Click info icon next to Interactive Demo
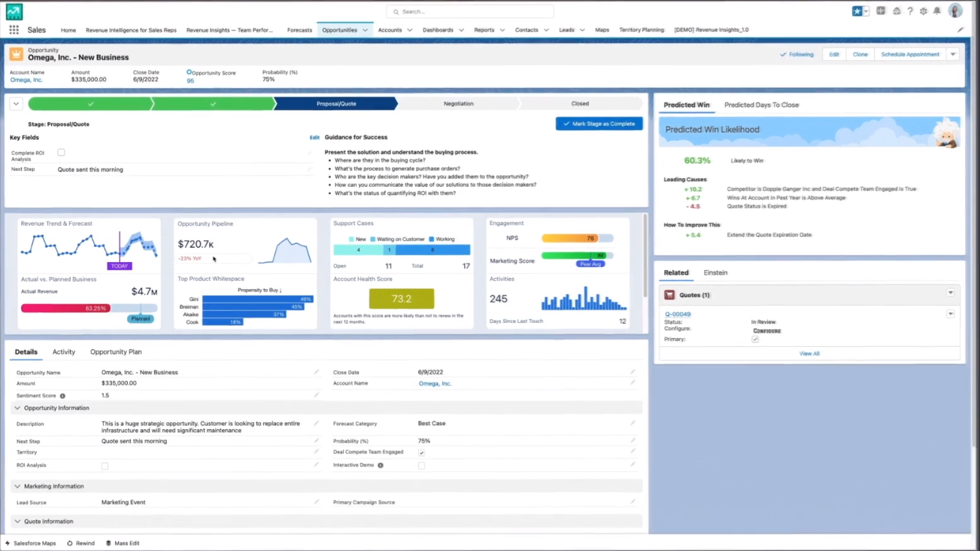The width and height of the screenshot is (980, 551). click(381, 465)
